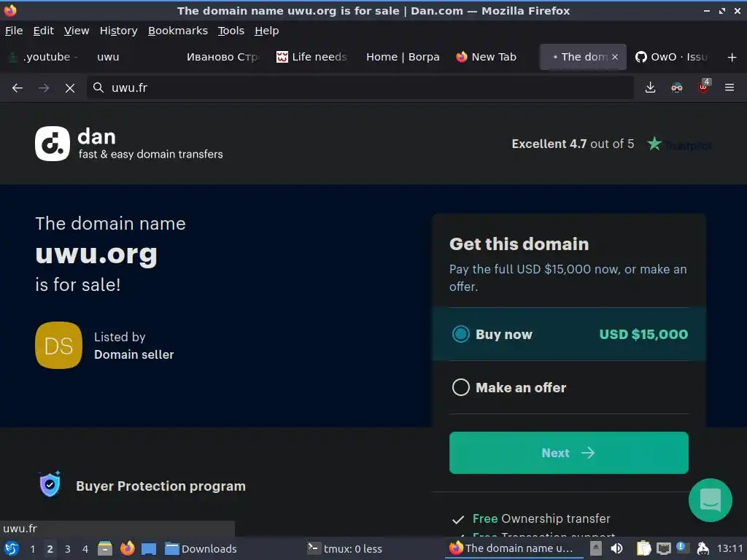Go back to the previous page
Image resolution: width=747 pixels, height=560 pixels.
18,87
